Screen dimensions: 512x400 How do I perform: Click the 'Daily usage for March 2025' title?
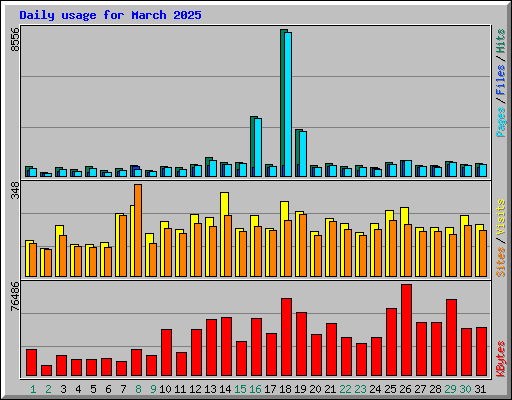click(110, 15)
